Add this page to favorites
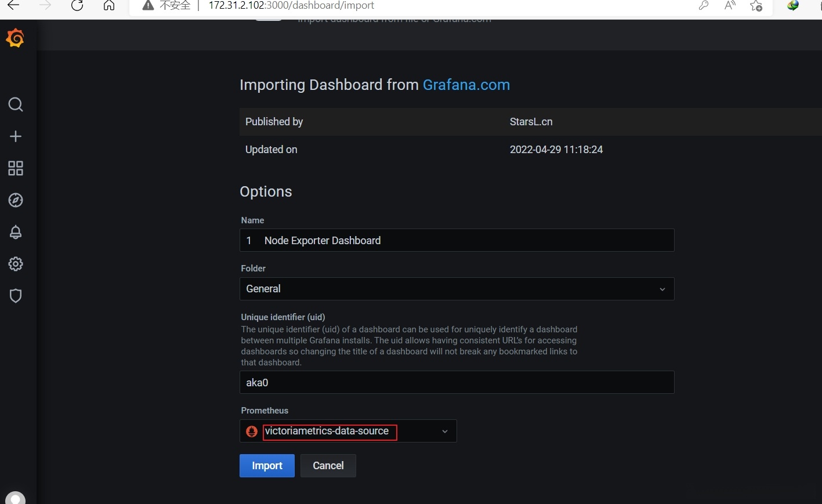 tap(756, 6)
